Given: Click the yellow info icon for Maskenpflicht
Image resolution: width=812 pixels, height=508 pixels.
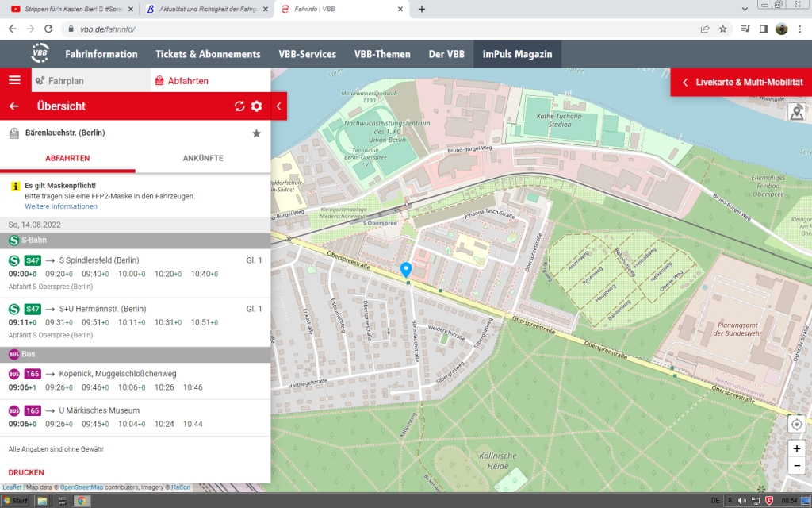Looking at the screenshot, I should click(16, 186).
